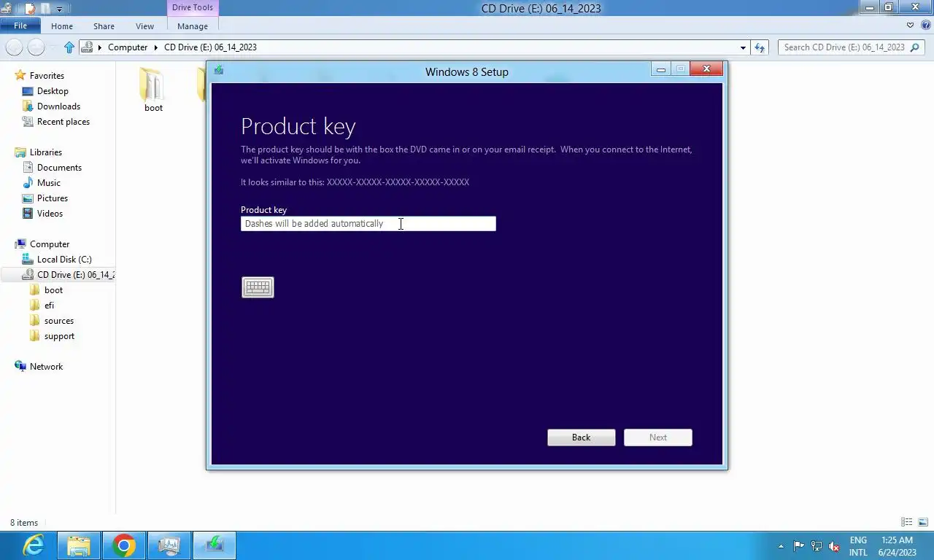Open the monitor app taskbar icon
The width and height of the screenshot is (934, 560).
tap(169, 545)
